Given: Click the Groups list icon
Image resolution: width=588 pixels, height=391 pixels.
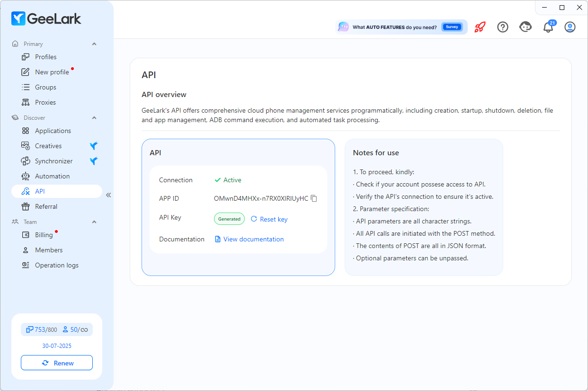Looking at the screenshot, I should coord(26,87).
